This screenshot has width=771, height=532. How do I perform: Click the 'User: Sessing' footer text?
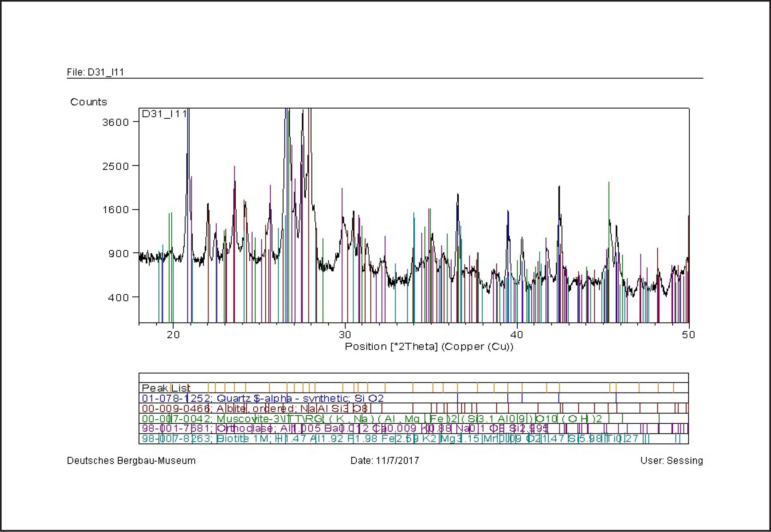(x=671, y=461)
